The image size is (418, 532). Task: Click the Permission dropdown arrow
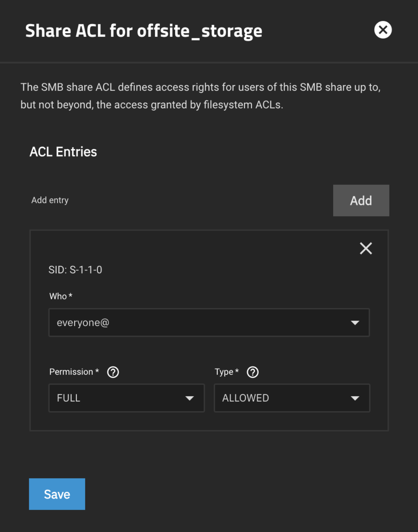(x=189, y=398)
